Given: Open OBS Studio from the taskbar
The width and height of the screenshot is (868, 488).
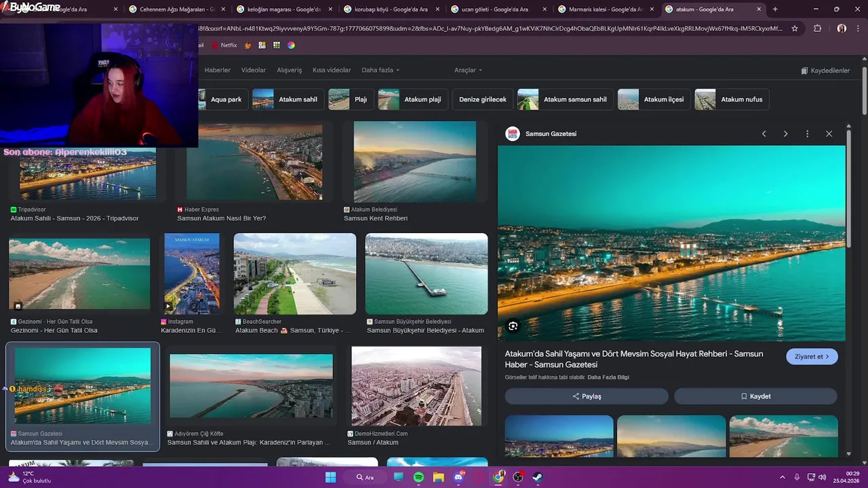Looking at the screenshot, I should [x=518, y=477].
